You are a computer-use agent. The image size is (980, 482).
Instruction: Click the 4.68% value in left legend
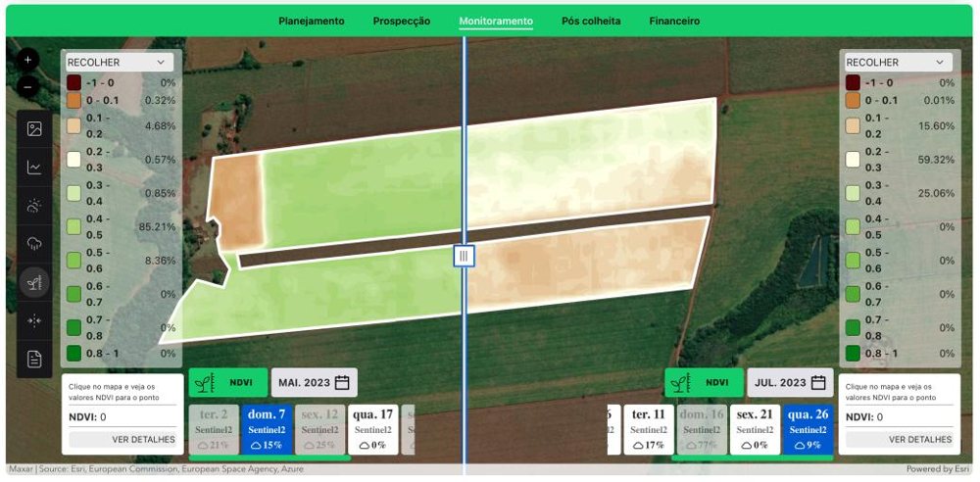pos(160,125)
